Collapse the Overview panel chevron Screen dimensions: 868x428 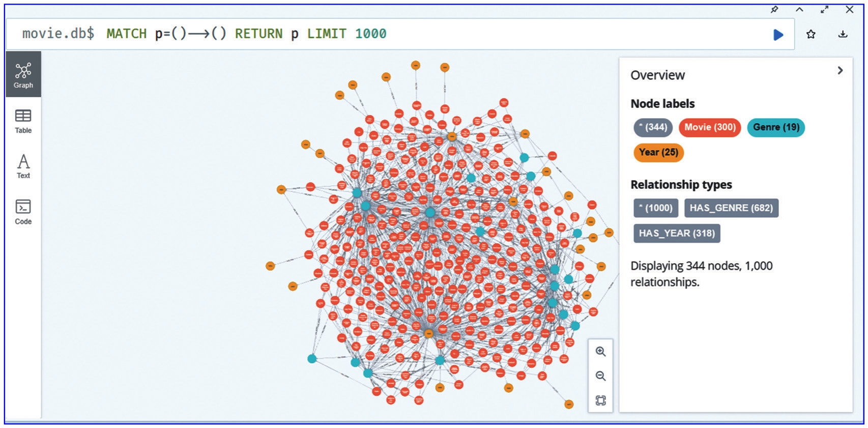840,71
